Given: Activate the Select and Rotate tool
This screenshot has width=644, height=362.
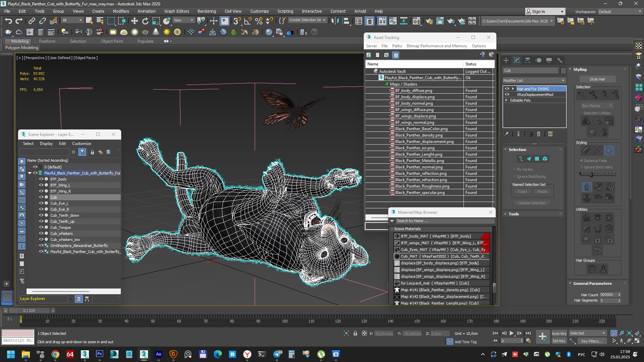Looking at the screenshot, I should [x=145, y=21].
